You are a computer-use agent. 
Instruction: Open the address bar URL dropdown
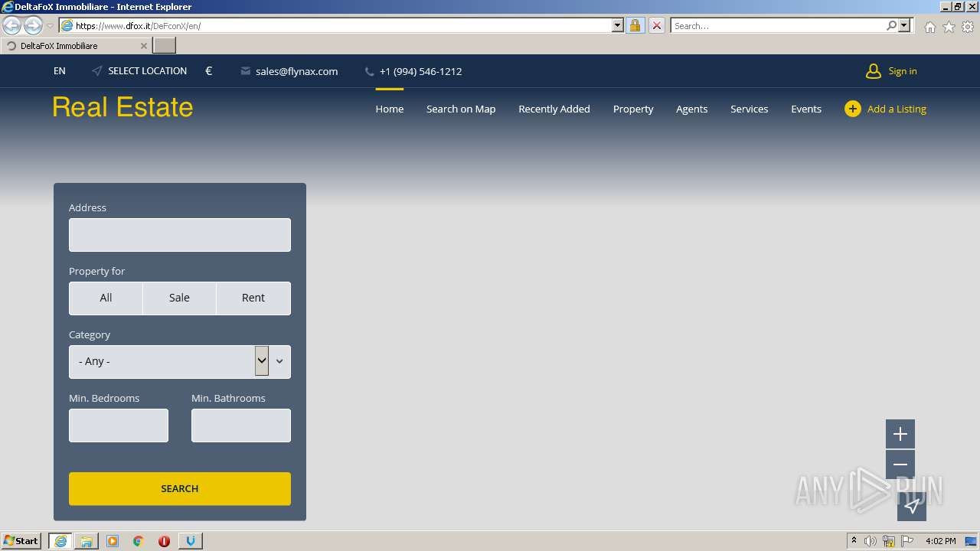pos(618,25)
